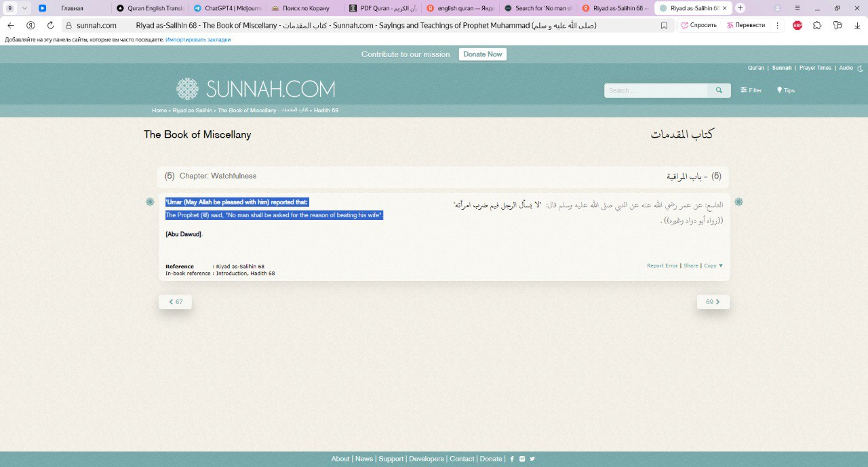Expand the tab list chevron
Image resolution: width=868 pixels, height=467 pixels.
25,8
